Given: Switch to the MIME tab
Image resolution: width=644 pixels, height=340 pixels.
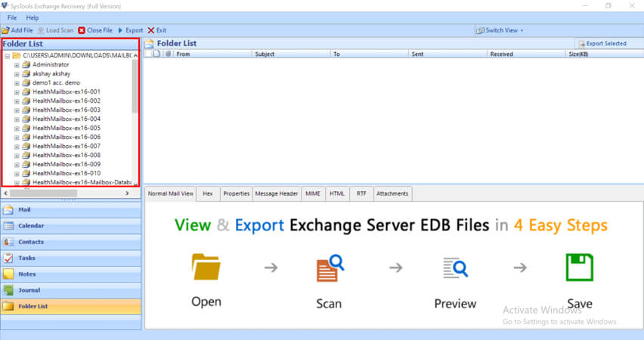Looking at the screenshot, I should (313, 193).
